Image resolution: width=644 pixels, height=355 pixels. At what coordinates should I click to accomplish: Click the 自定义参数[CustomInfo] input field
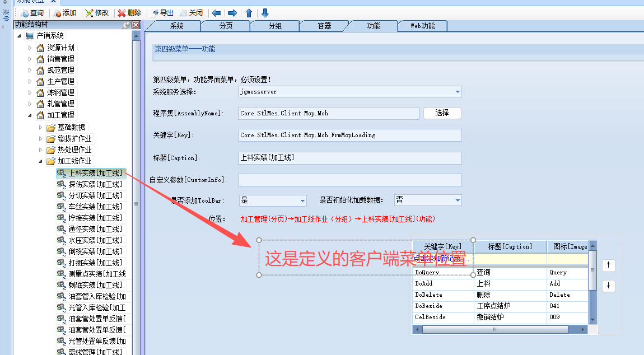point(349,180)
